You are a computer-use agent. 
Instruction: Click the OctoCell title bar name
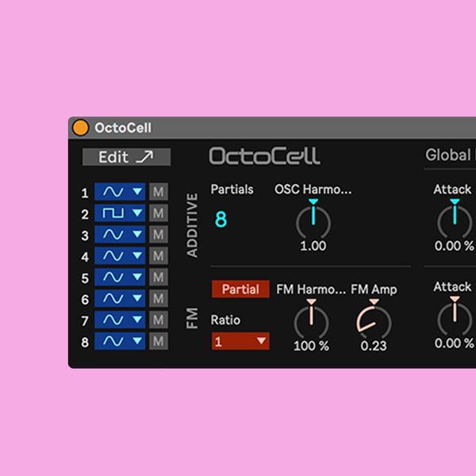click(123, 128)
